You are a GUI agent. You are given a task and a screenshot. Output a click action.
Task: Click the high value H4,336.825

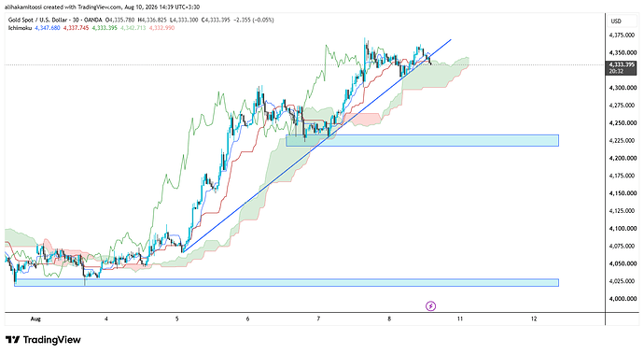click(152, 20)
